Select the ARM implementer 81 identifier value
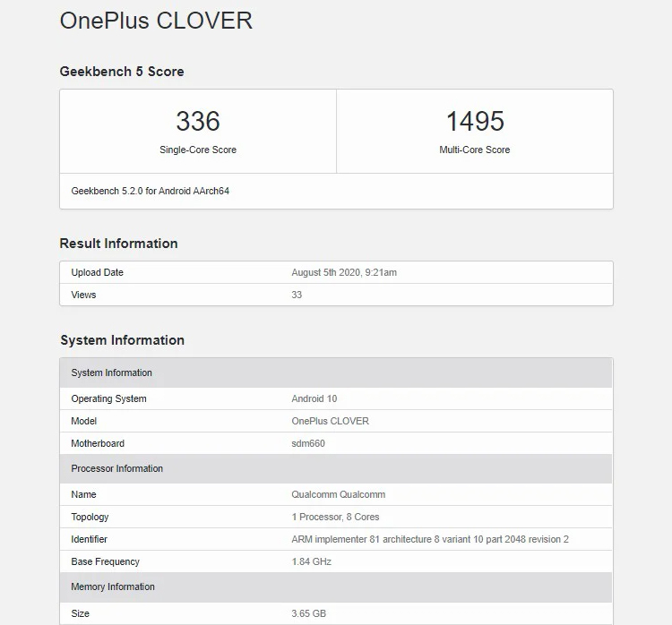The width and height of the screenshot is (672, 625). pos(430,539)
